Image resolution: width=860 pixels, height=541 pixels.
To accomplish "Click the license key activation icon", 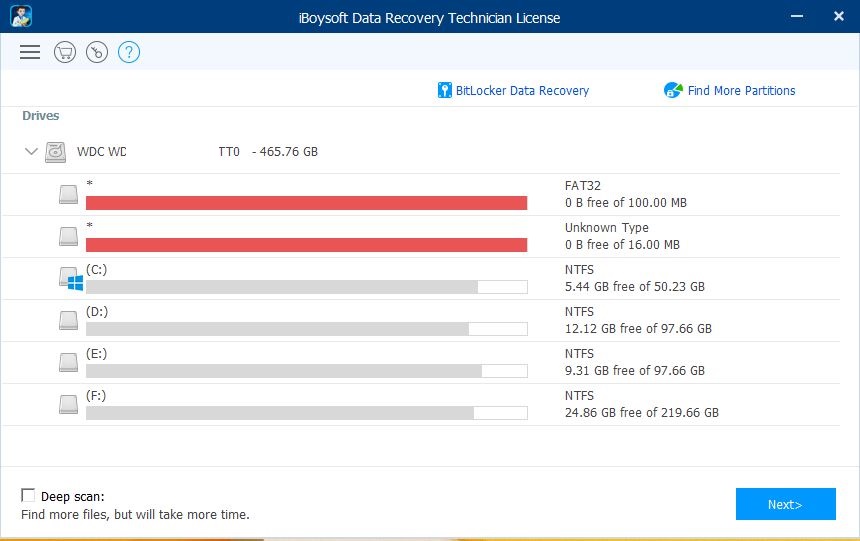I will (97, 52).
